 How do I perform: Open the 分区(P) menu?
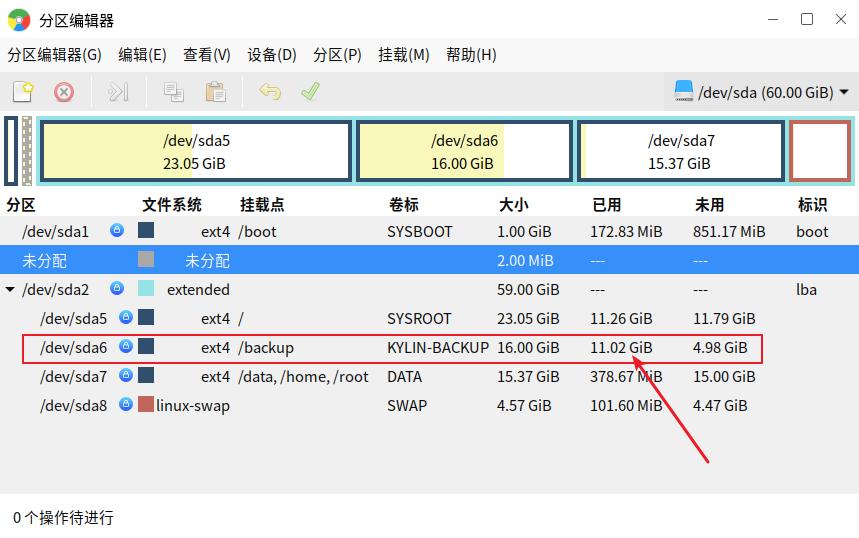337,55
